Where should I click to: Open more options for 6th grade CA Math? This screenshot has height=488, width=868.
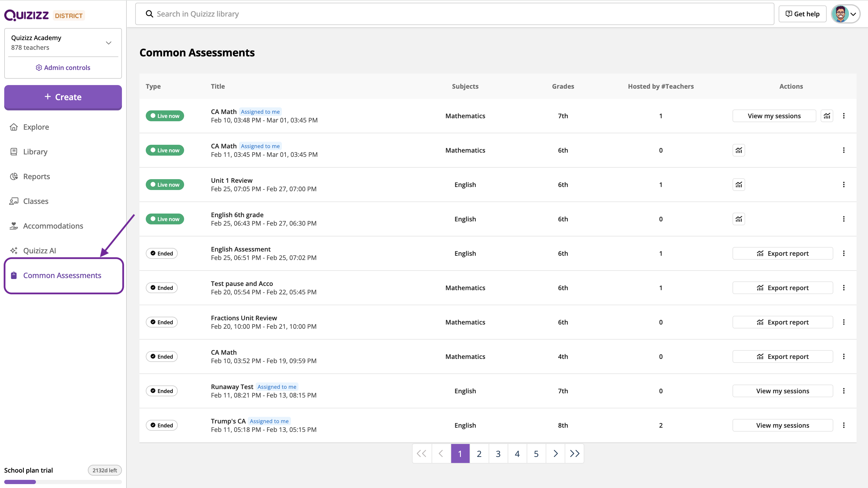click(844, 150)
